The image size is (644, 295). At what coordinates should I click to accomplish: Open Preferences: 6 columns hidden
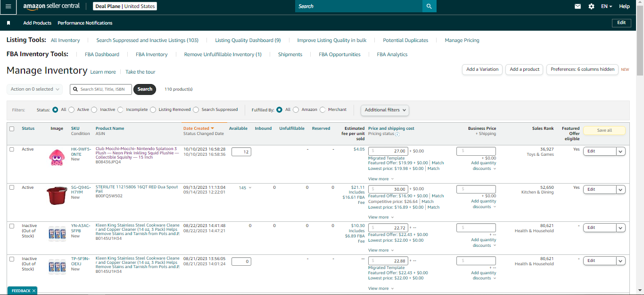pyautogui.click(x=582, y=69)
